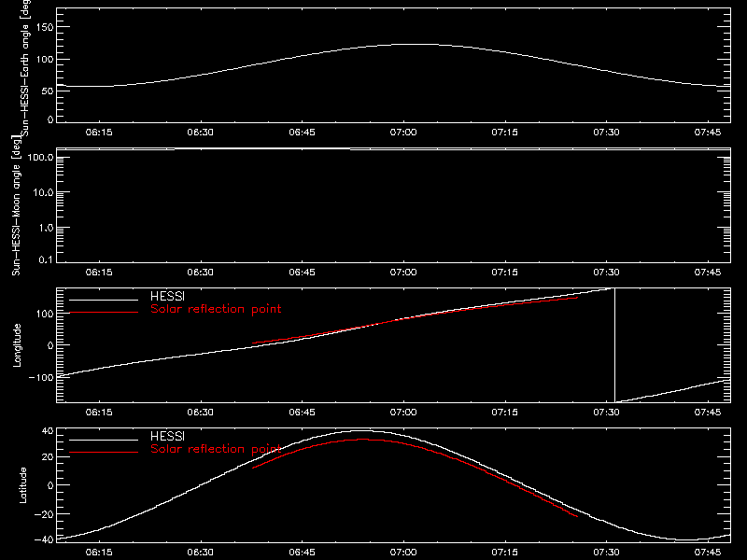
Task: Select the HESSI legend label in Latitude plot
Action: click(x=167, y=436)
